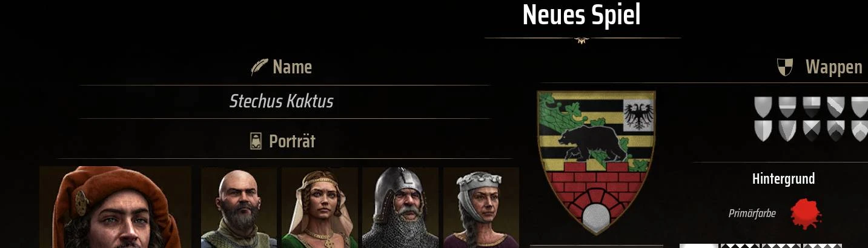The width and height of the screenshot is (868, 248).
Task: Select the older woman with headscarf portrait
Action: coord(481,207)
